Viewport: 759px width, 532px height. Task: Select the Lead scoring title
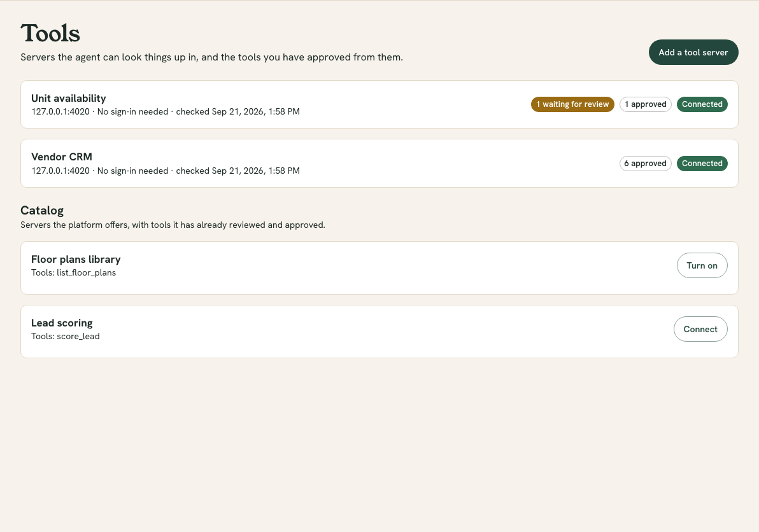pos(62,323)
